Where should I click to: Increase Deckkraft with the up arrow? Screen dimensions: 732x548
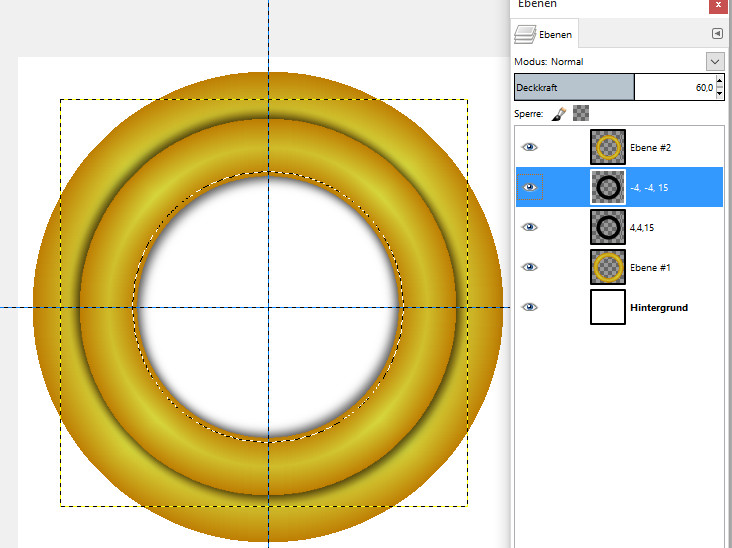(720, 83)
